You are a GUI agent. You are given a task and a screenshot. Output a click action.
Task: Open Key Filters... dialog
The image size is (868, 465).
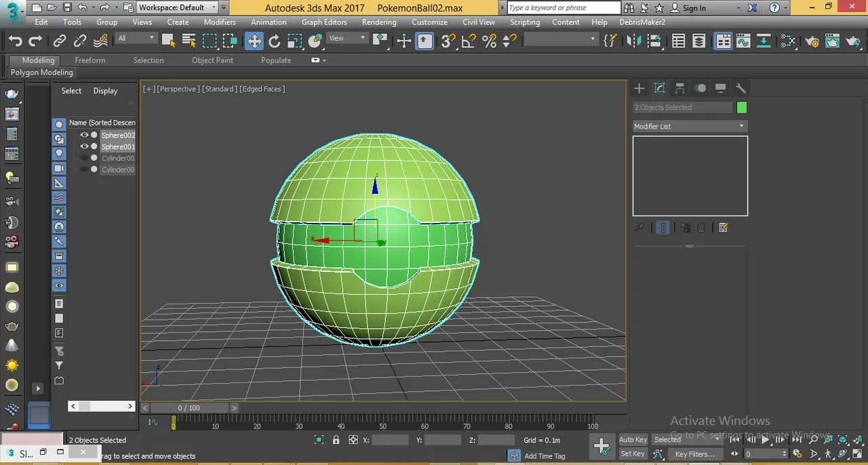pyautogui.click(x=694, y=453)
